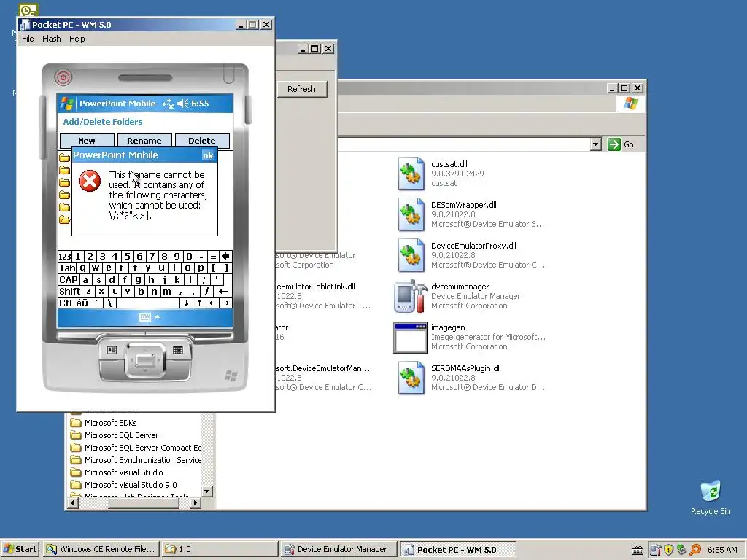Viewport: 747px width, 560px height.
Task: Click the security shield tray icon
Action: pyautogui.click(x=668, y=550)
